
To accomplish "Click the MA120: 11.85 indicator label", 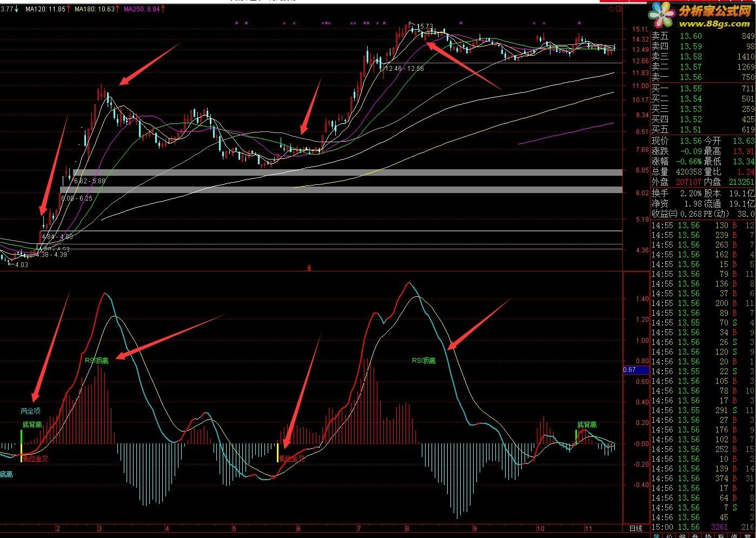I will click(x=45, y=9).
